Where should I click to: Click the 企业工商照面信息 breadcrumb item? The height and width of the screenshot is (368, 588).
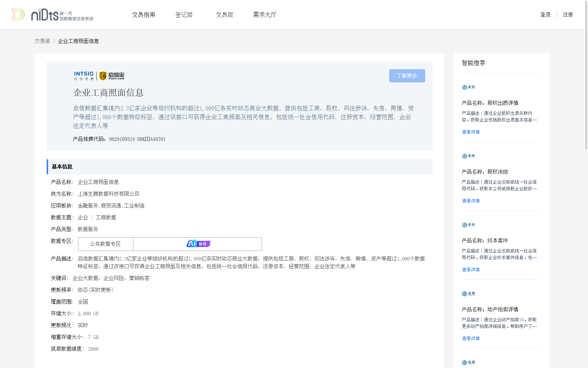click(x=78, y=41)
